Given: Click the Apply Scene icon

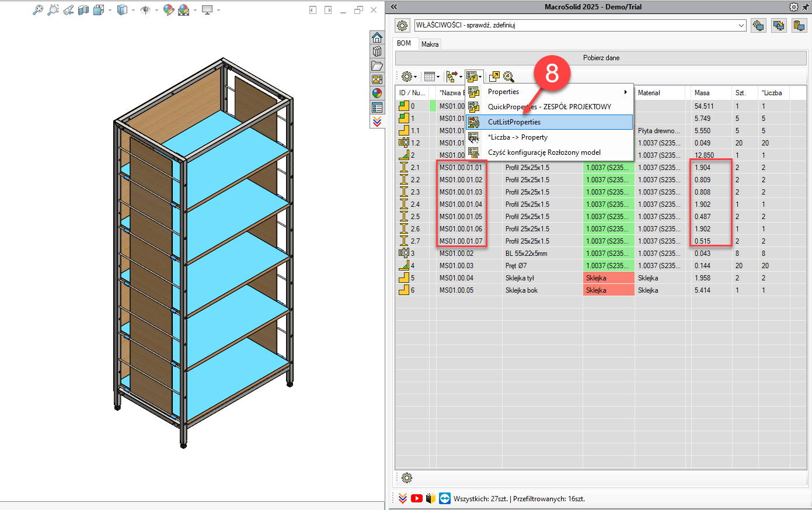Looking at the screenshot, I should (183, 10).
